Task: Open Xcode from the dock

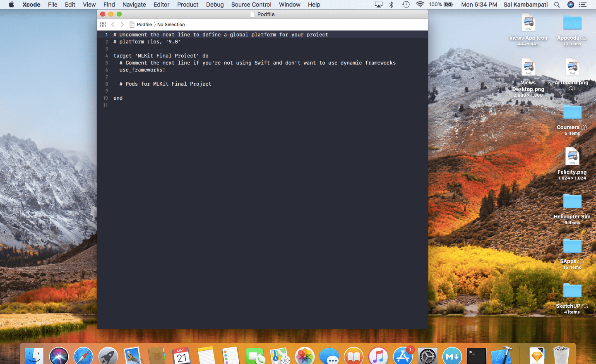Action: [x=502, y=356]
